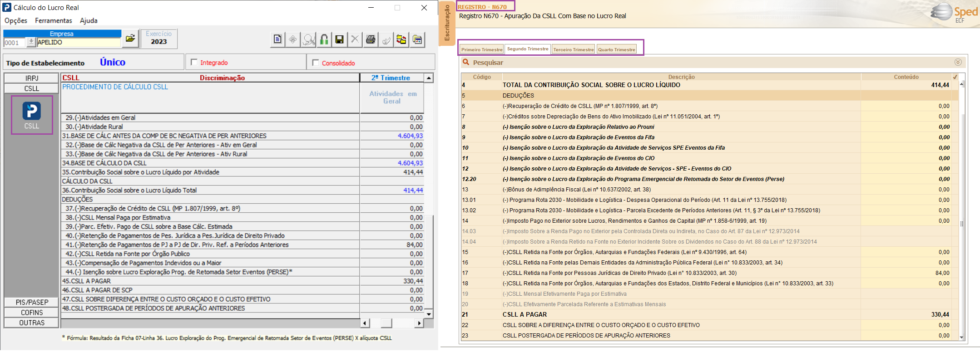
Task: Enable the Integrado checkbox
Action: (x=194, y=62)
